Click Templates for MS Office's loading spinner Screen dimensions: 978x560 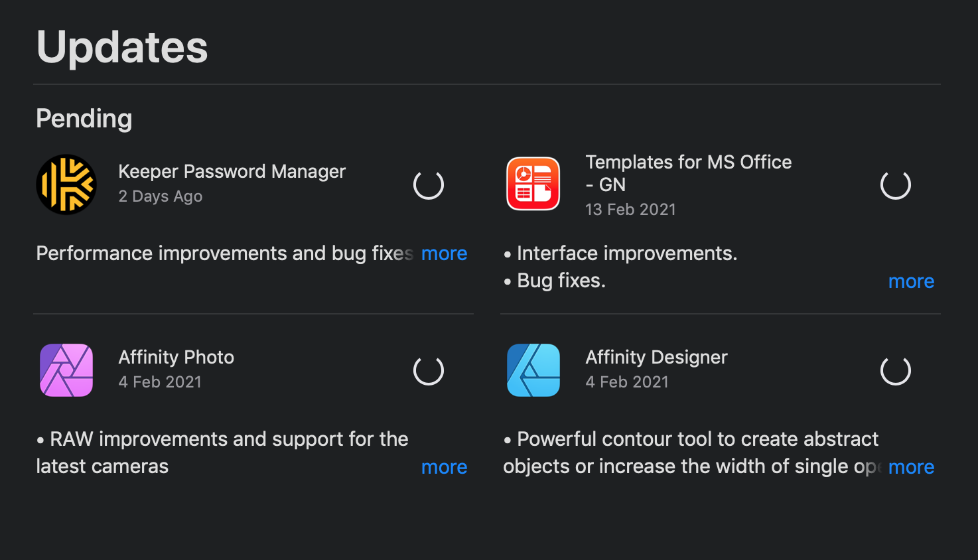pyautogui.click(x=896, y=184)
